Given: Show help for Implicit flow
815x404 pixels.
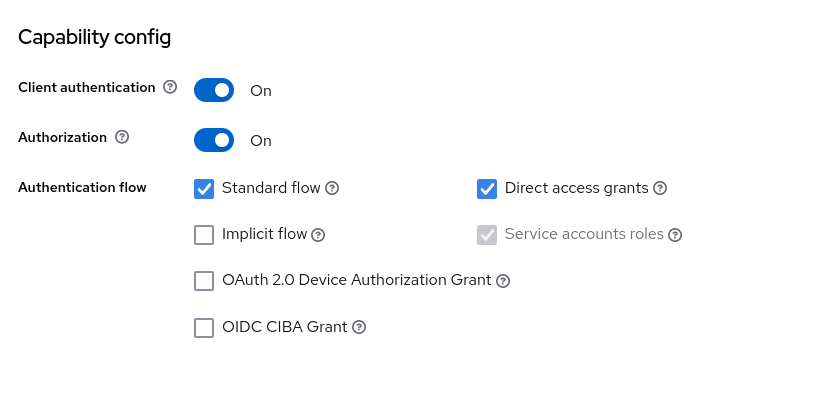Looking at the screenshot, I should point(318,235).
